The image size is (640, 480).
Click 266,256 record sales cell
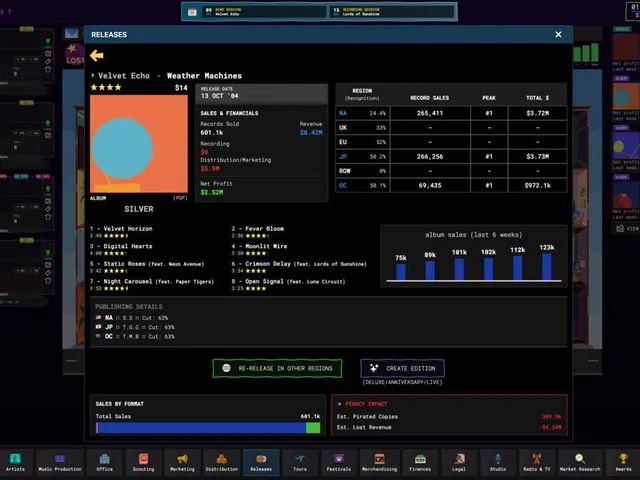point(430,156)
